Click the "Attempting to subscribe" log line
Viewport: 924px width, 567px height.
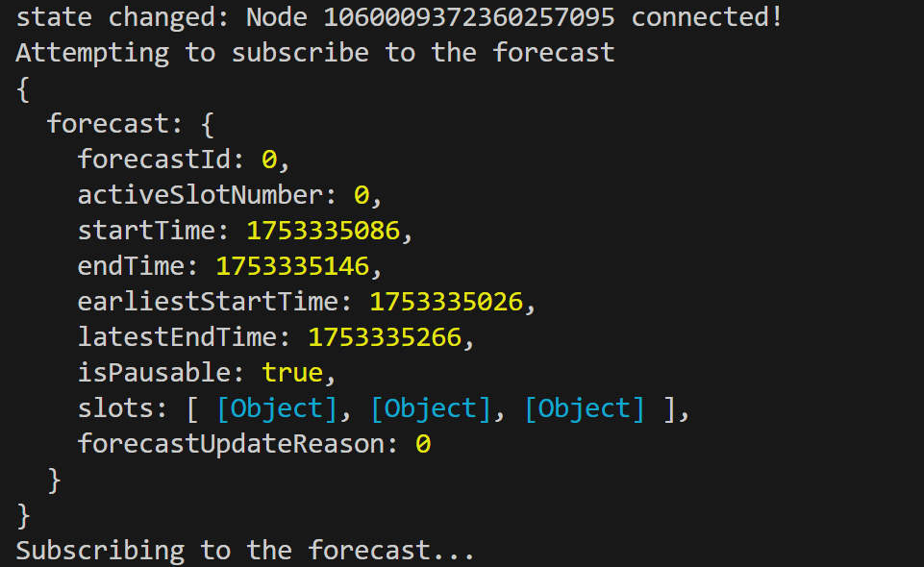[x=314, y=52]
